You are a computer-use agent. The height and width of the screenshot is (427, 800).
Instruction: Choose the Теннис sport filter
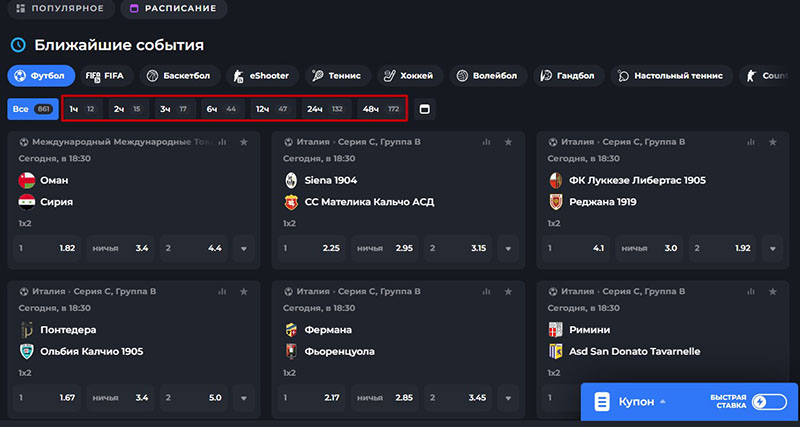[x=336, y=75]
